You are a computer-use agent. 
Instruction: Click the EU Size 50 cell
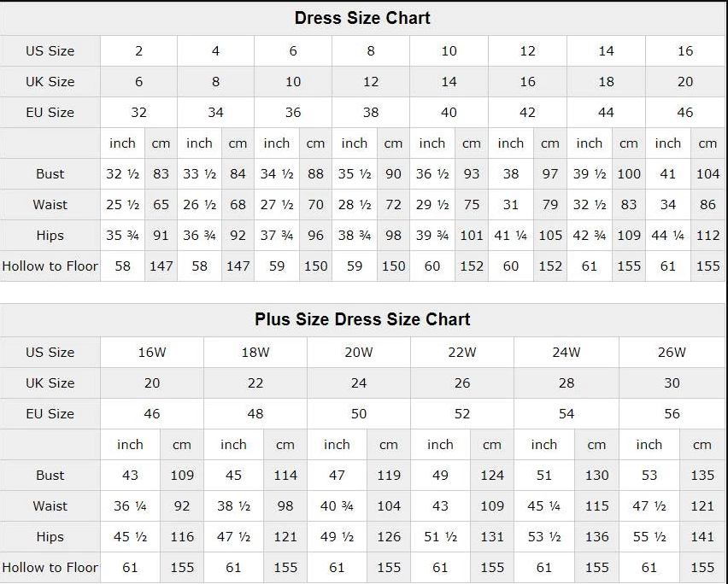tap(359, 413)
